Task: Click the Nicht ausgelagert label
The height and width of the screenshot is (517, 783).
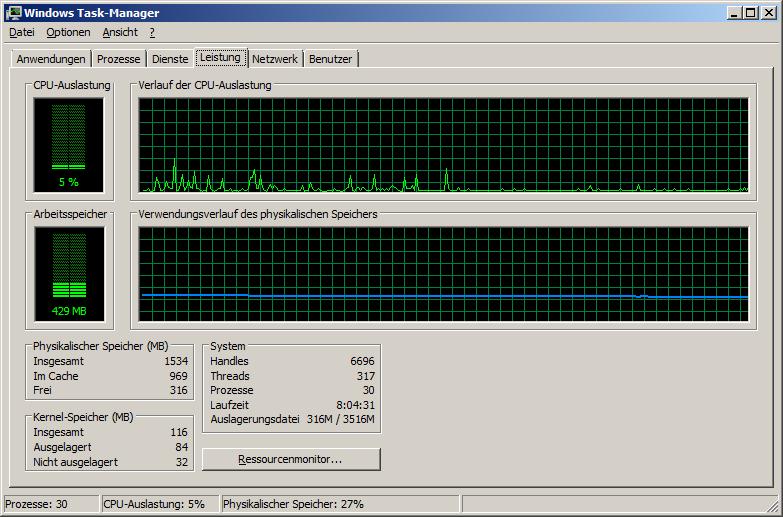Action: point(75,462)
